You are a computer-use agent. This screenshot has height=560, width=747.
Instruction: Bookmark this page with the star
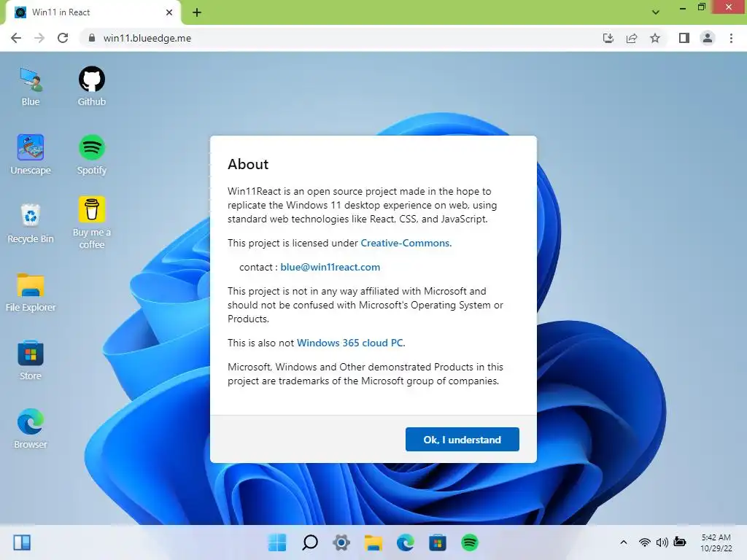click(655, 38)
